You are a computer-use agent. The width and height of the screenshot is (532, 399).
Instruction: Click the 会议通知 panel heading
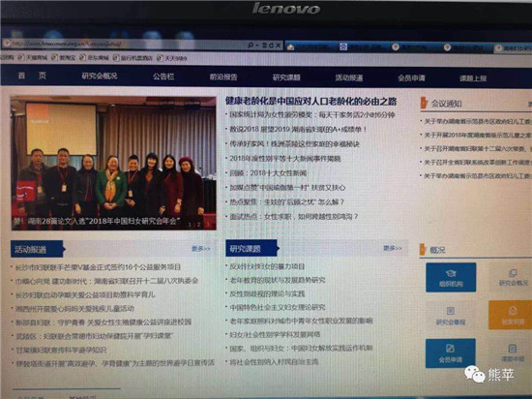446,104
